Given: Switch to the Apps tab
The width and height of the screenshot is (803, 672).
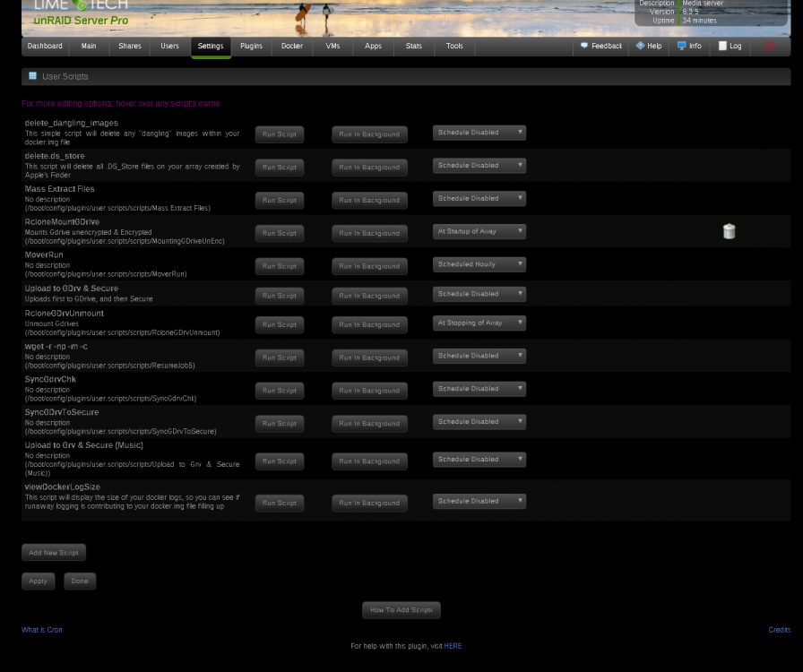Looking at the screenshot, I should [373, 46].
